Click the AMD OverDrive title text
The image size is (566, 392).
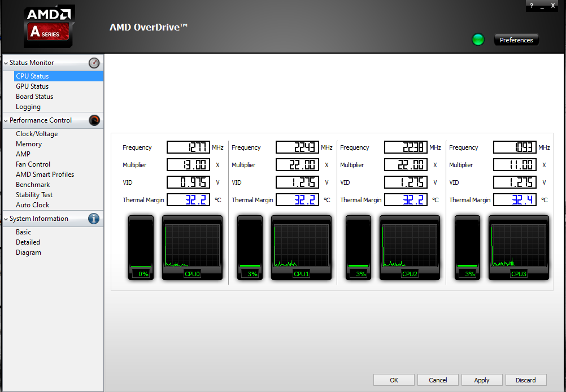149,28
